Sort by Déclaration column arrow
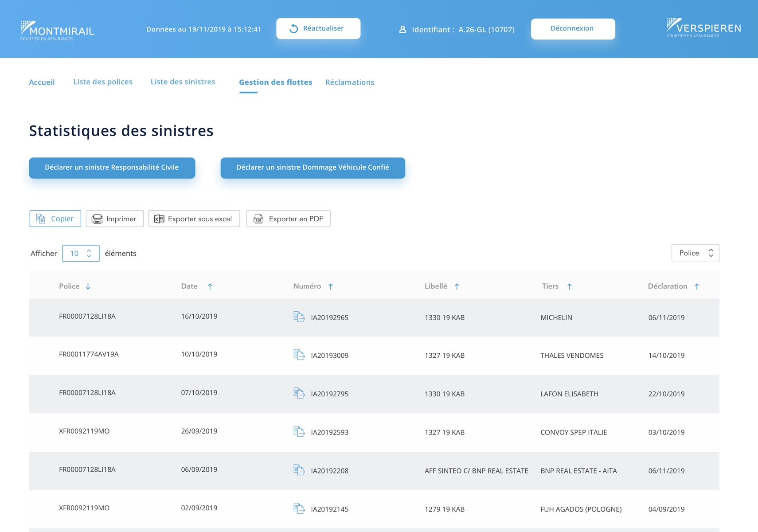This screenshot has height=532, width=758. point(697,286)
